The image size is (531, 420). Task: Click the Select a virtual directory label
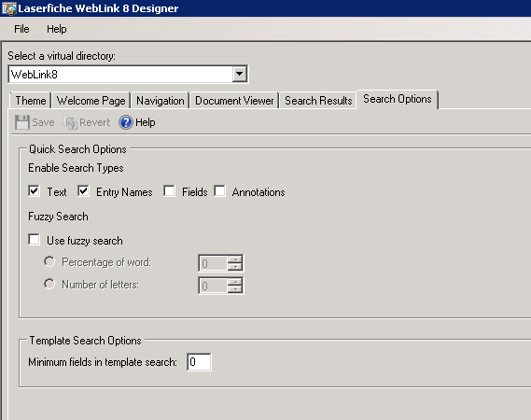point(62,56)
